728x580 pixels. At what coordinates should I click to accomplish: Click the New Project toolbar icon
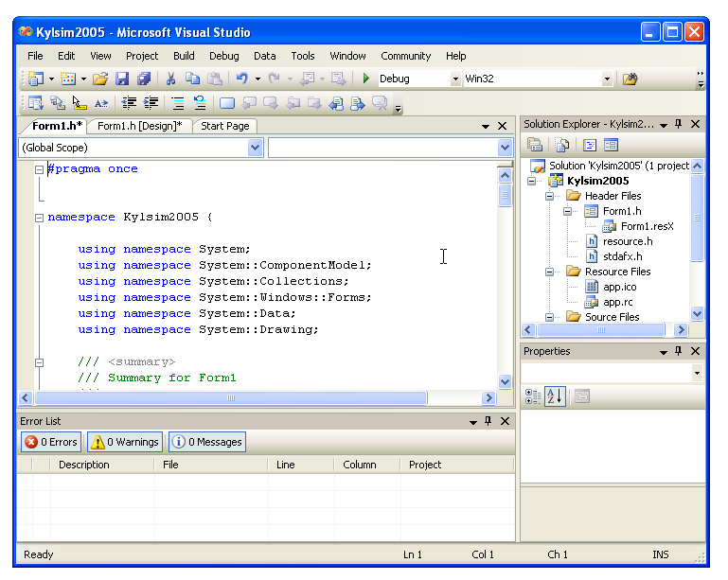pos(35,79)
